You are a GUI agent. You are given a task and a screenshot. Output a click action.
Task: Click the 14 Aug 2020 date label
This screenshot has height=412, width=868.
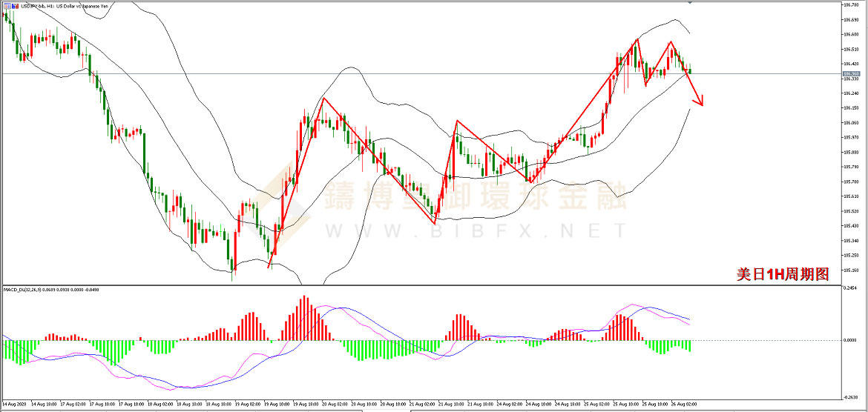click(x=13, y=404)
